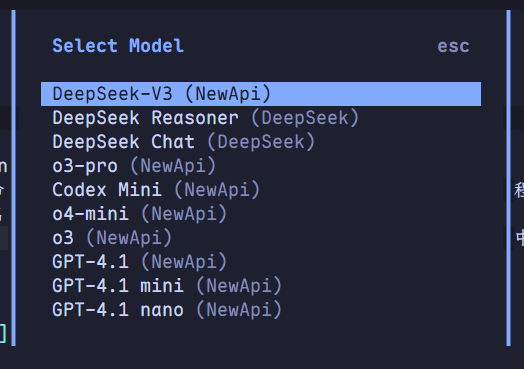The image size is (524, 369).
Task: Click the (DeepSeek) provider tag beside DeepSeek Chat
Action: coord(261,142)
